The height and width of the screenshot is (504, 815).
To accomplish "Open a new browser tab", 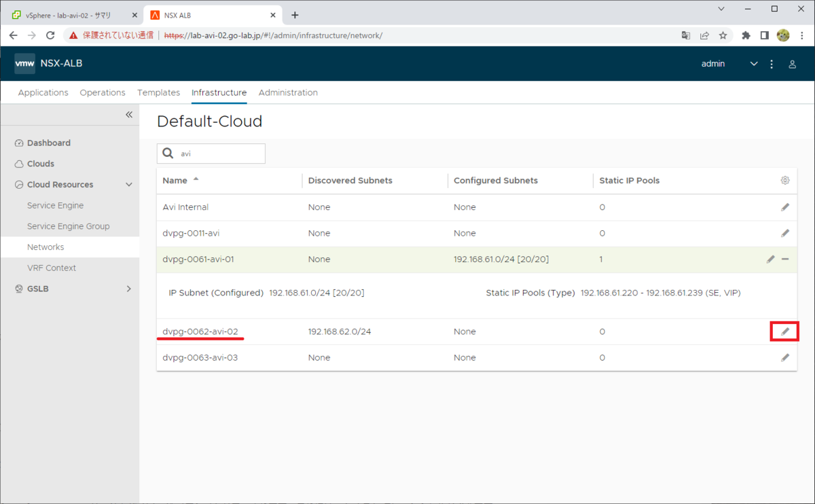I will point(294,15).
